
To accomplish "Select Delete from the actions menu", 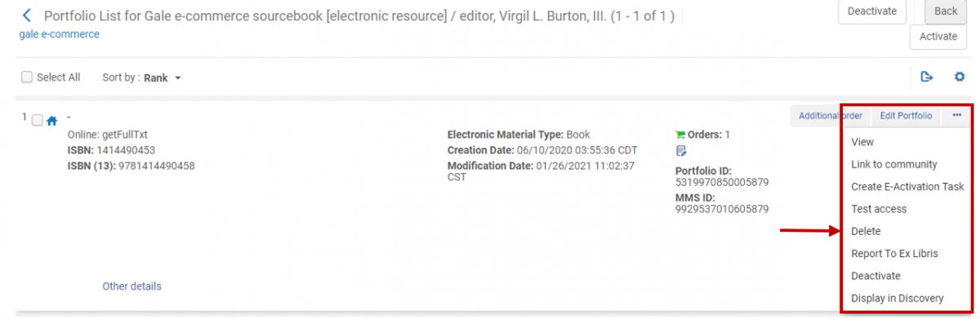I will [x=866, y=232].
